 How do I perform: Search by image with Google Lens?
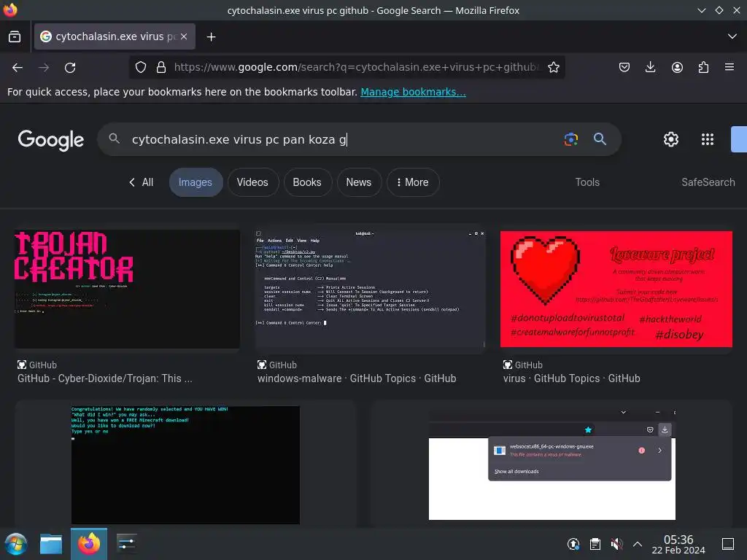[x=570, y=139]
